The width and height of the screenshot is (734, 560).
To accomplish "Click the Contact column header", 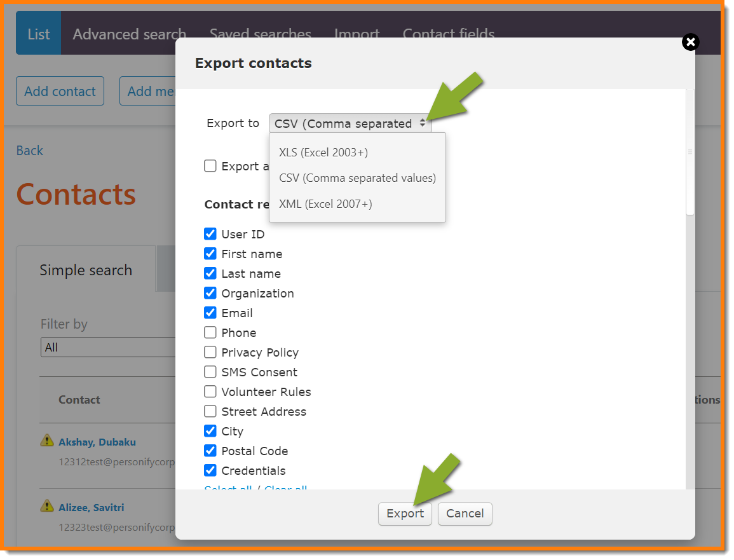I will click(x=79, y=399).
